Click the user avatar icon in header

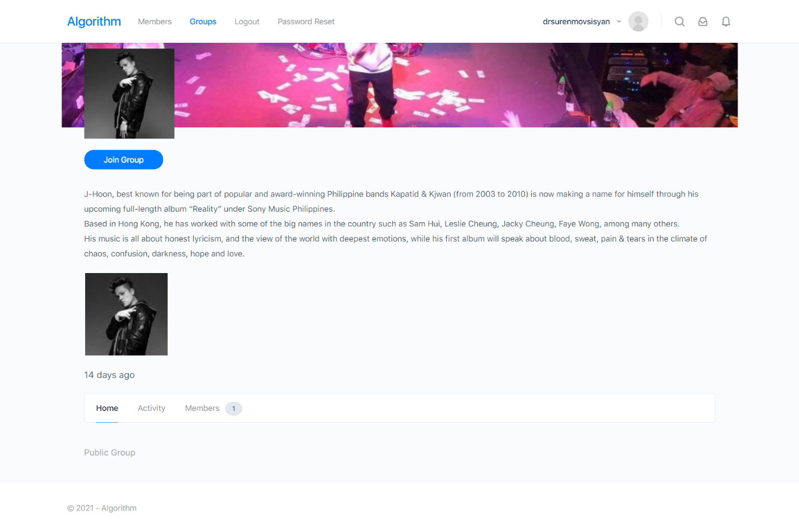638,21
